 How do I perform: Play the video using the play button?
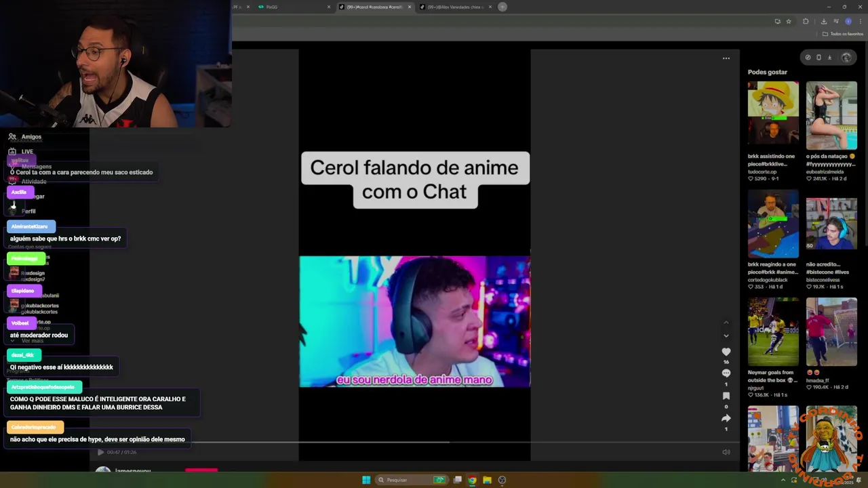[x=100, y=452]
